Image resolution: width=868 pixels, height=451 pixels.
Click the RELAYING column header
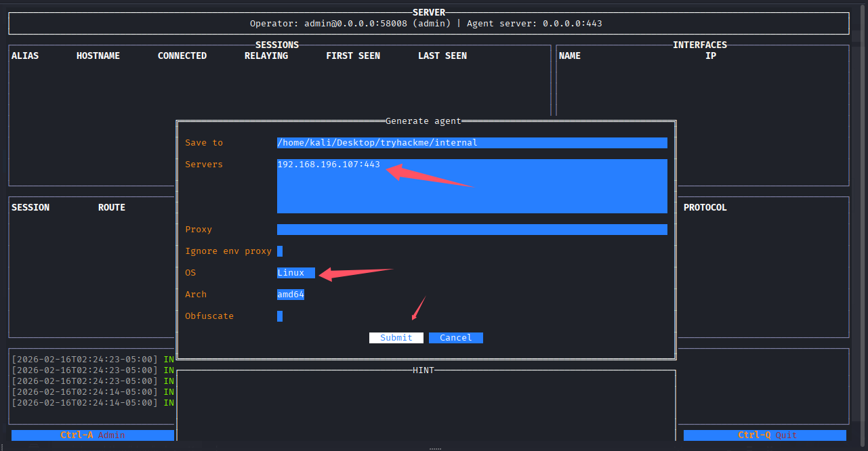(266, 56)
